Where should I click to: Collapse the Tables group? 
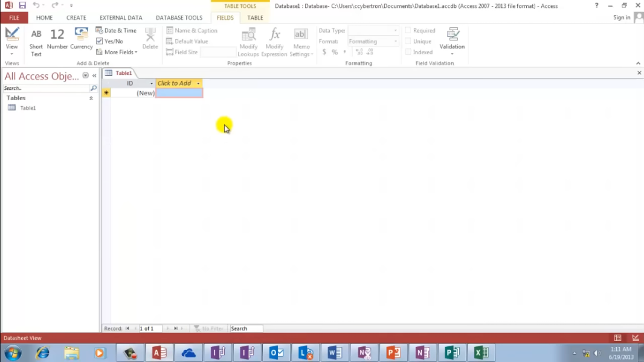point(91,98)
